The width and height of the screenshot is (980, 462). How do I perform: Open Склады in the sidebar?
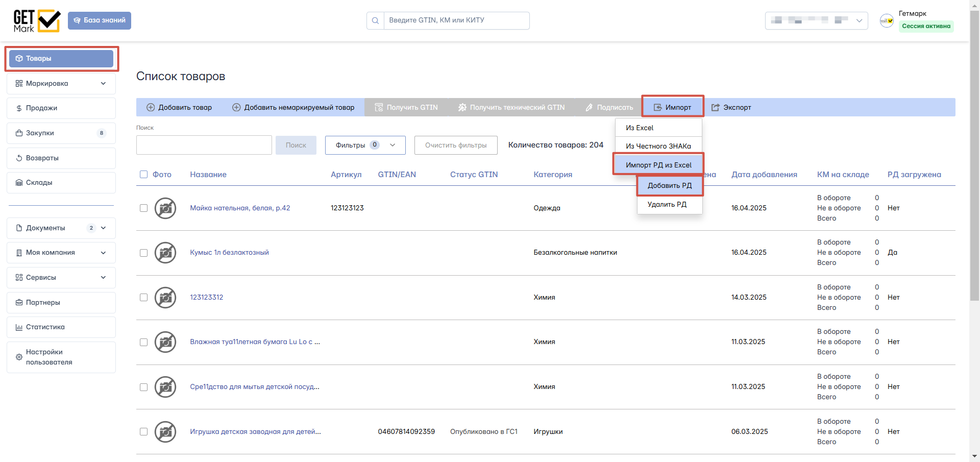61,183
